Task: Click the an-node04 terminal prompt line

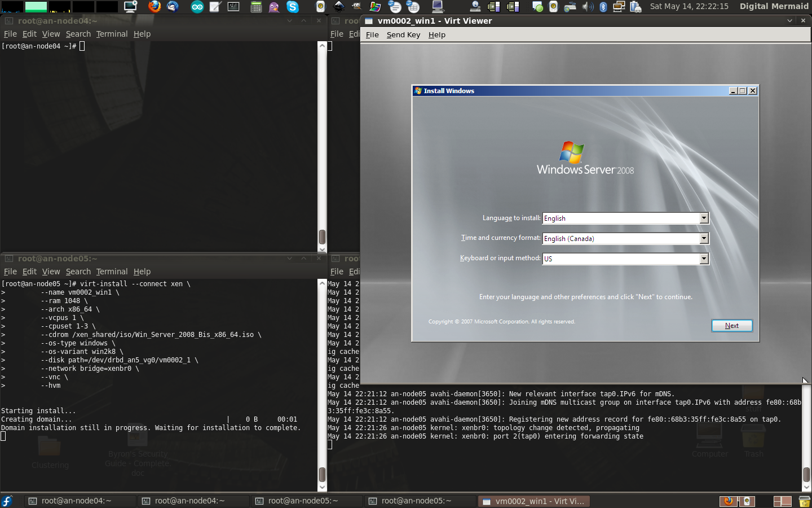Action: click(43, 46)
